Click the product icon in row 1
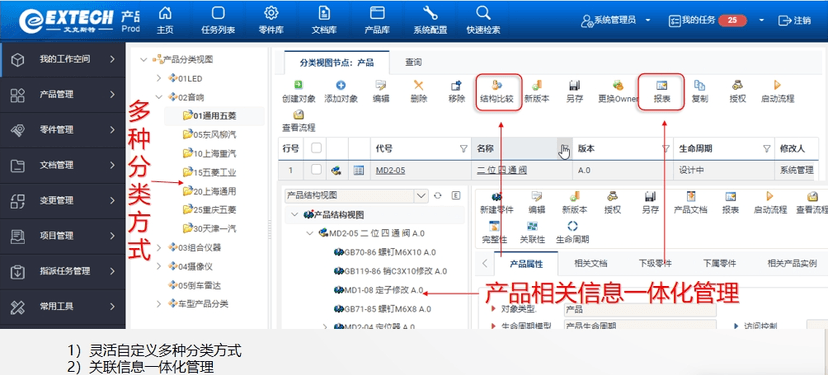 [x=335, y=170]
